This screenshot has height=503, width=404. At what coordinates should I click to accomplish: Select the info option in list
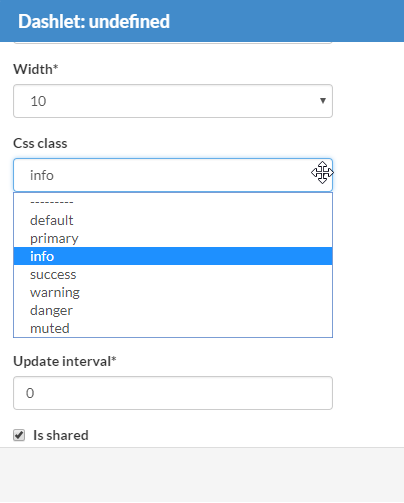click(173, 256)
